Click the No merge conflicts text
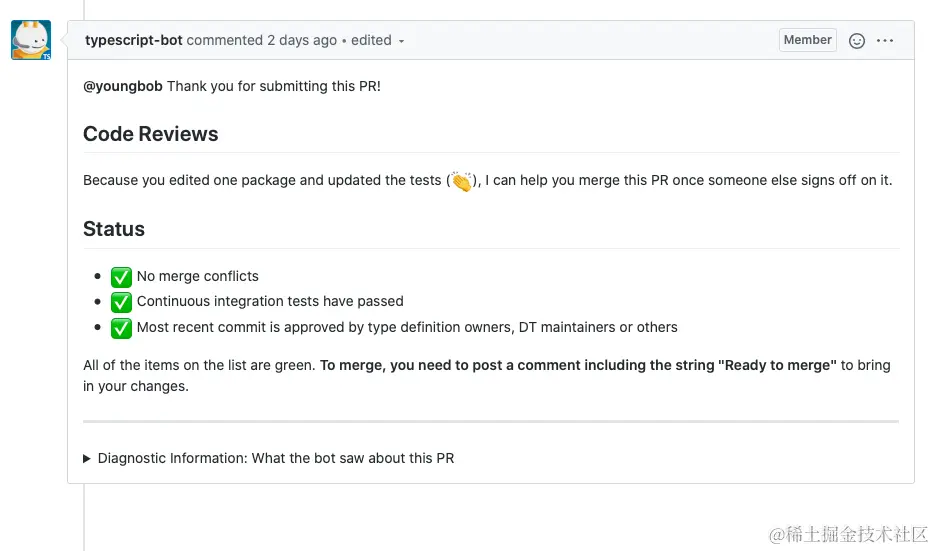This screenshot has height=551, width=935. coord(198,277)
